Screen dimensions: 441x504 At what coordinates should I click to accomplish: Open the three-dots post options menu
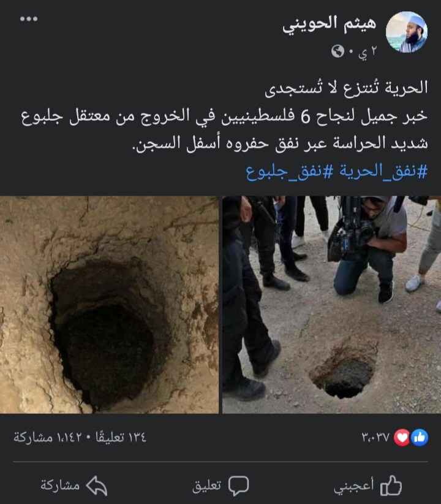click(x=29, y=19)
